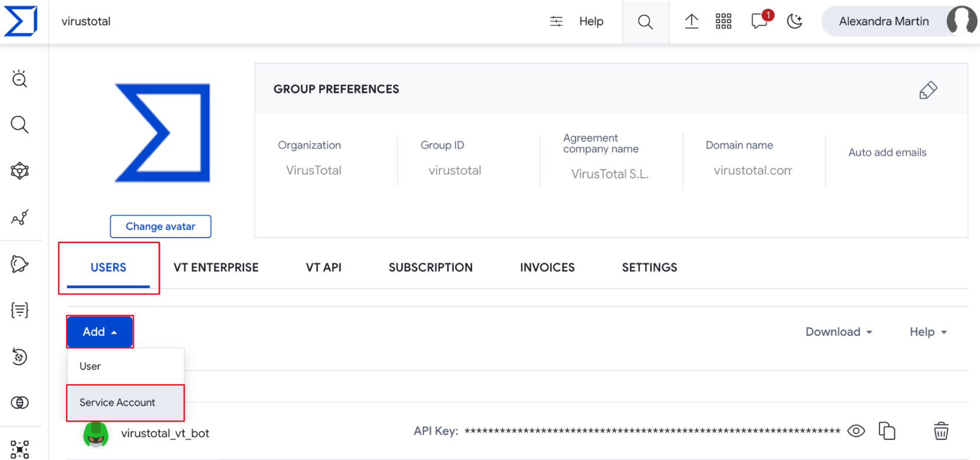Switch to the SUBSCRIPTION tab
The image size is (980, 460).
pyautogui.click(x=430, y=268)
